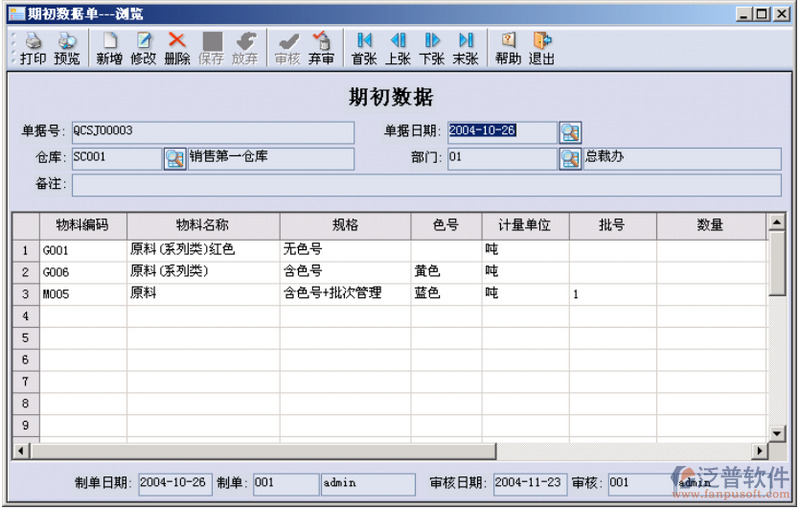Viewport: 800px width, 510px height.
Task: Click the 打印 (Print) toolbar icon
Action: (33, 48)
